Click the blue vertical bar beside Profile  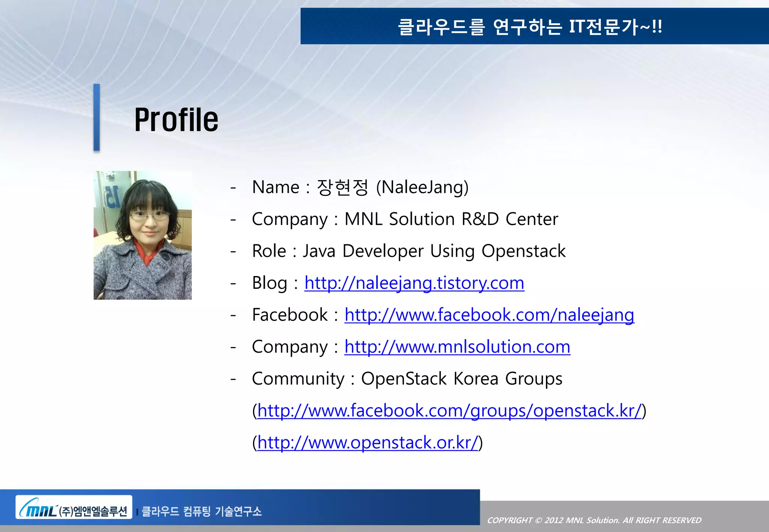97,117
